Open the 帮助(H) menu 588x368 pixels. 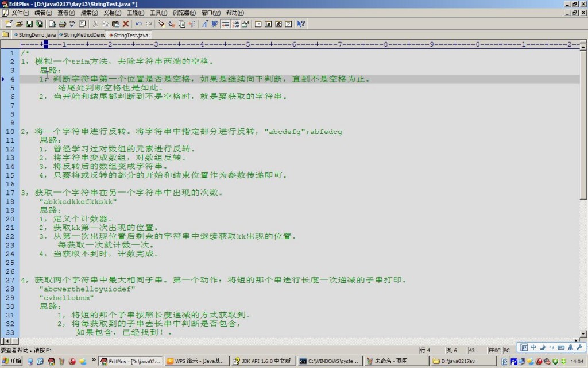(x=235, y=13)
